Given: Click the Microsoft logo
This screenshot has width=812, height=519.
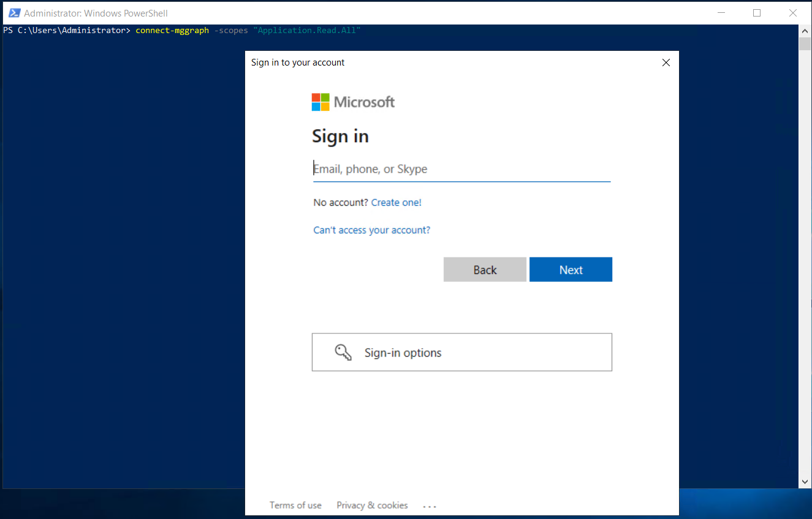Looking at the screenshot, I should pos(353,102).
